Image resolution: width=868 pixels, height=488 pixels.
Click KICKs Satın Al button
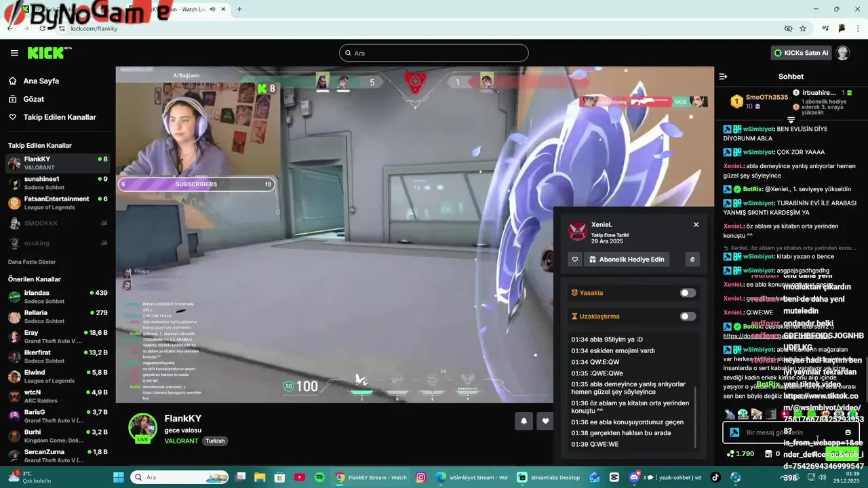(x=801, y=53)
